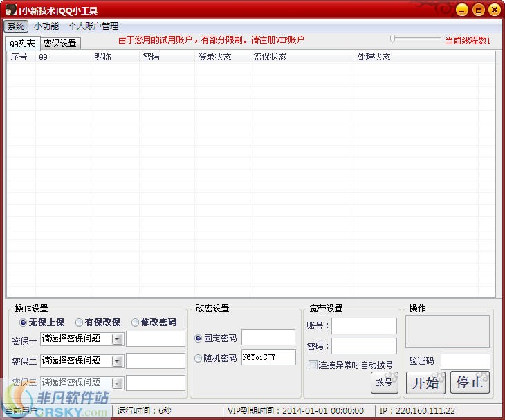Expand the 密保三 question dropdown
The width and height of the screenshot is (505, 420).
point(117,383)
